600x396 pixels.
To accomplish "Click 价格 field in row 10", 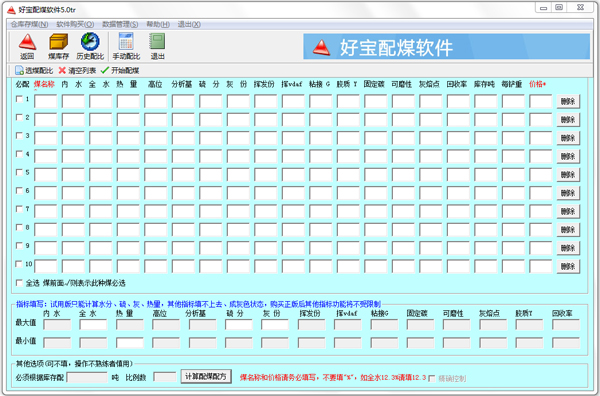I will [541, 266].
